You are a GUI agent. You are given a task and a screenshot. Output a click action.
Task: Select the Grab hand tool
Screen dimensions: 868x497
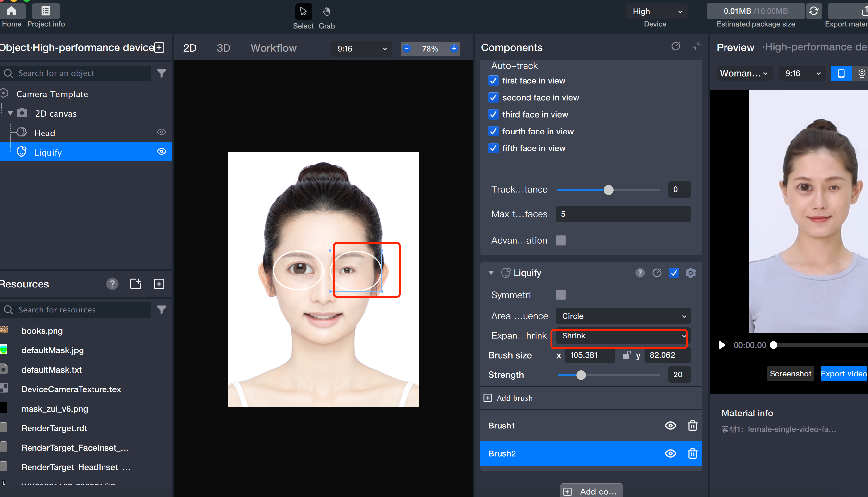point(327,12)
